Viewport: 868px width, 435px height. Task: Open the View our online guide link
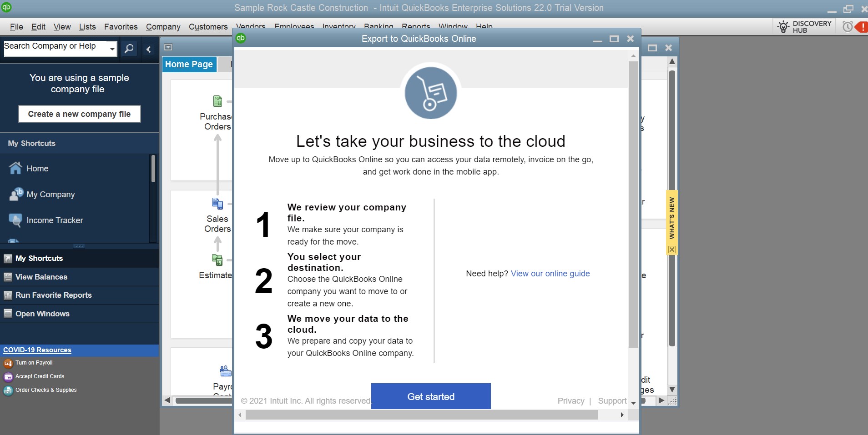pos(550,274)
